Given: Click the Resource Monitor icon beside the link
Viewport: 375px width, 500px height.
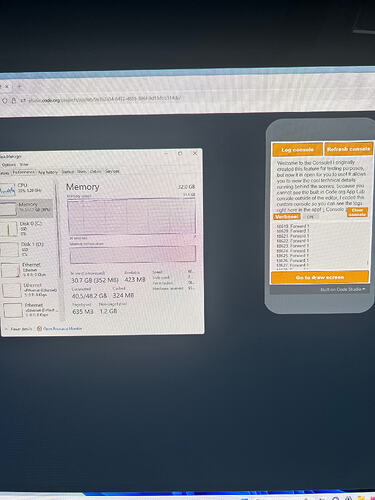Looking at the screenshot, I should pos(39,329).
